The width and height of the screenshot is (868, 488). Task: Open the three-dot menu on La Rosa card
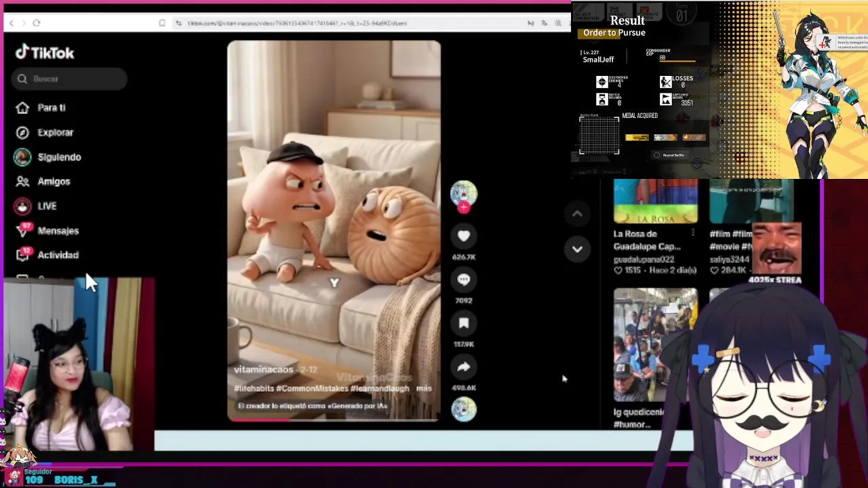click(692, 233)
